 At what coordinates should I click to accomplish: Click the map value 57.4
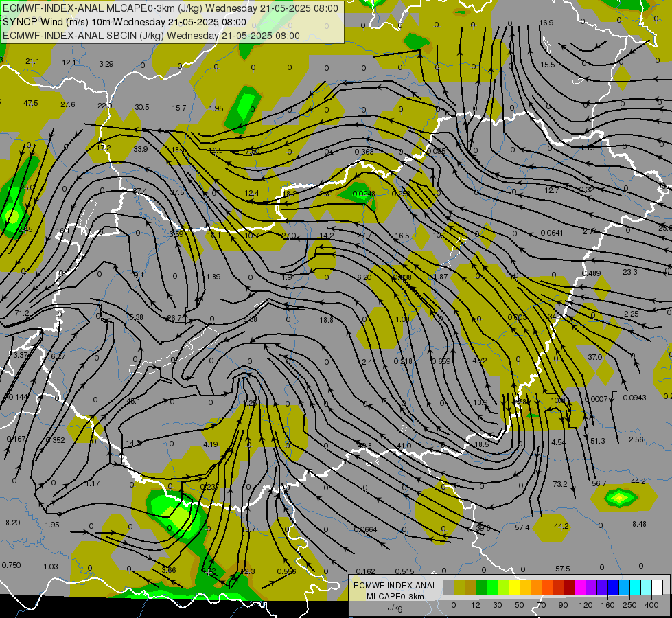(x=522, y=527)
